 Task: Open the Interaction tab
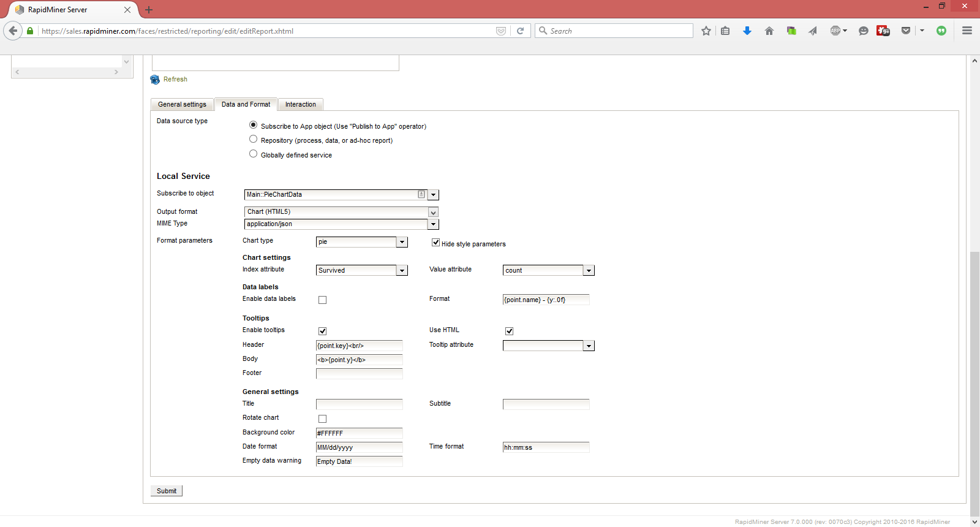click(x=300, y=105)
